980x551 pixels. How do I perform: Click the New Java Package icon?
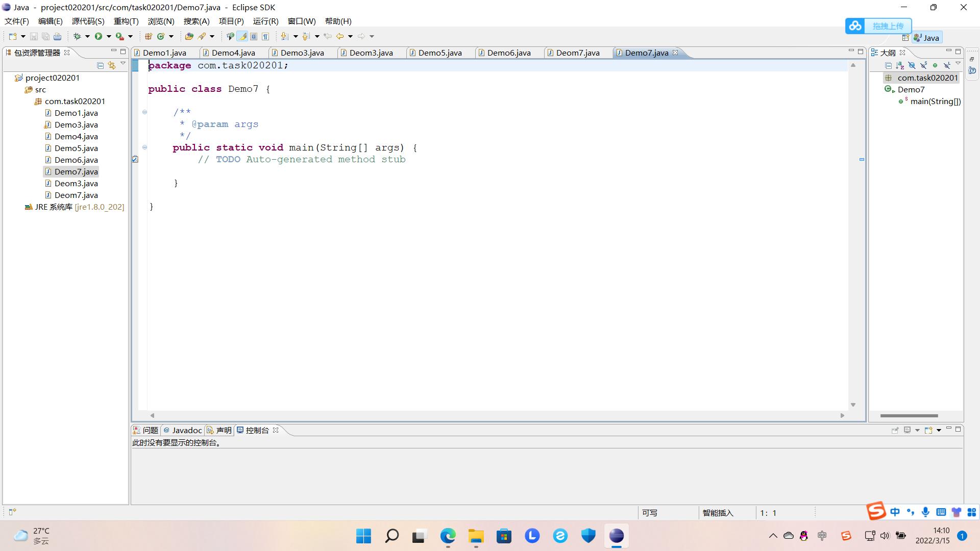tap(149, 36)
